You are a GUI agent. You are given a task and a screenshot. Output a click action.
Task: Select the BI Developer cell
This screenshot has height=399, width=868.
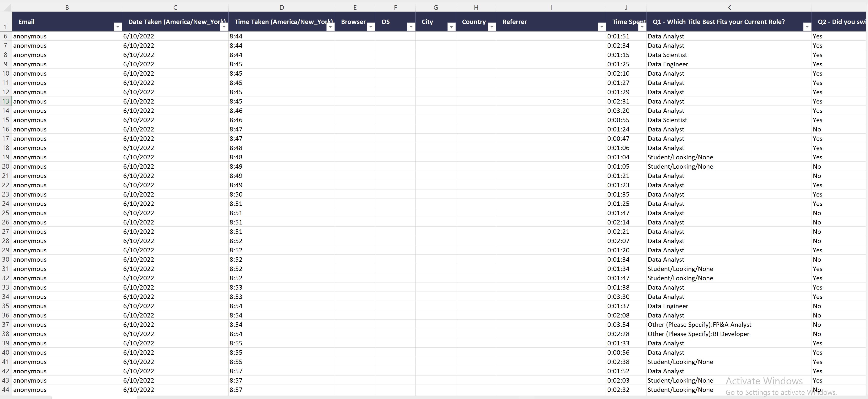[x=698, y=334]
